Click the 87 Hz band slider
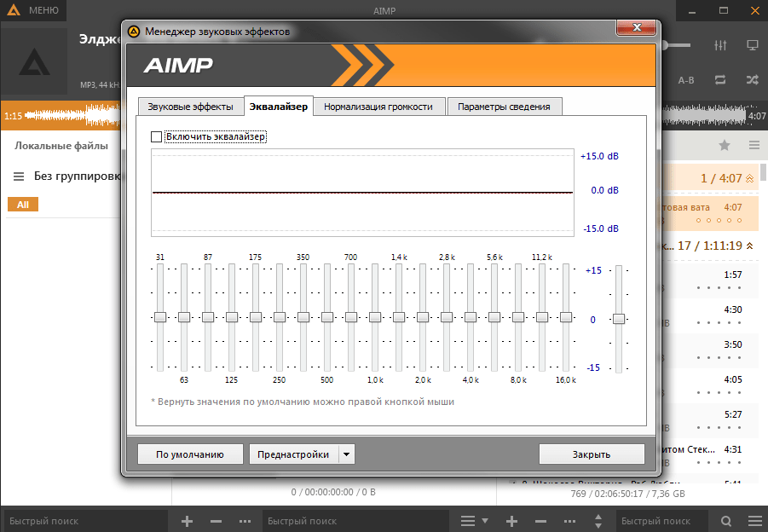The image size is (768, 532). pos(208,317)
